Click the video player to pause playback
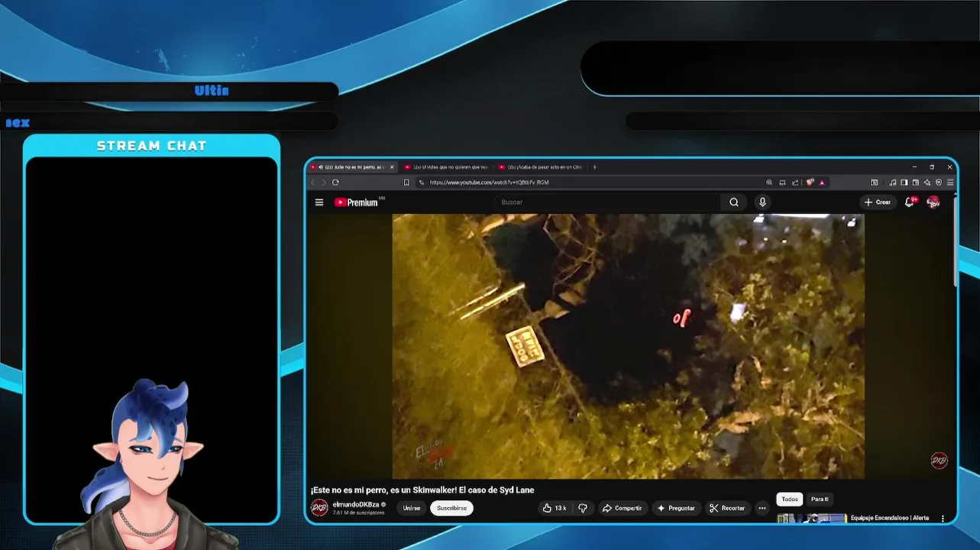The width and height of the screenshot is (980, 550). (x=628, y=346)
